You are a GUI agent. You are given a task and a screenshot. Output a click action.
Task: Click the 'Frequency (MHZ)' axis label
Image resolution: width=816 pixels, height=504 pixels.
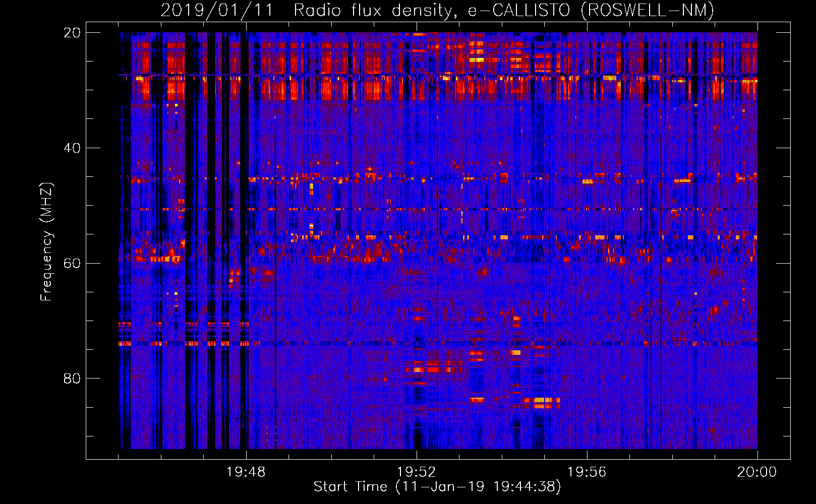pyautogui.click(x=46, y=241)
